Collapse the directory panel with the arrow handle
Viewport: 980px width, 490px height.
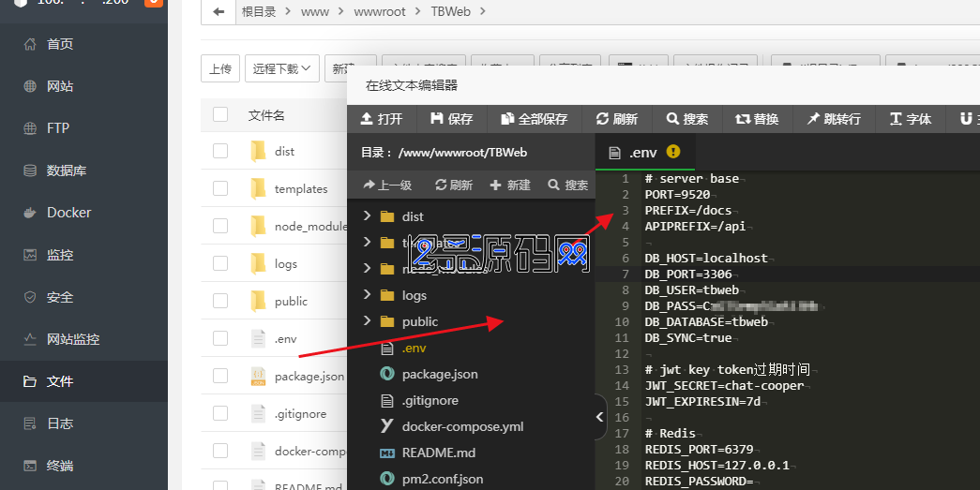(599, 416)
